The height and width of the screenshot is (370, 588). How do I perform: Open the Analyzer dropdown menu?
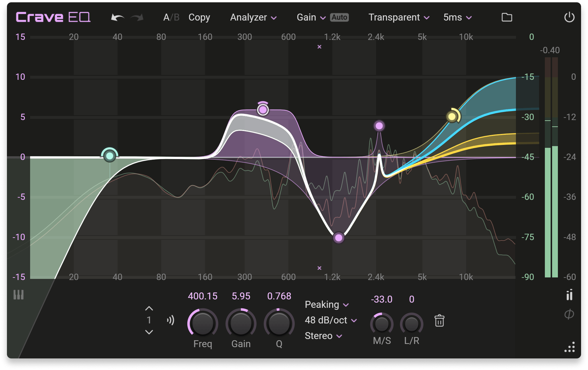(x=253, y=18)
